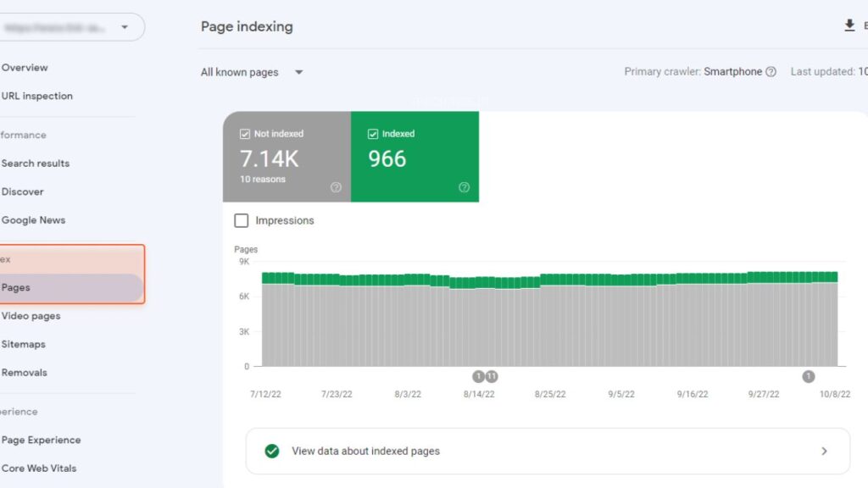Expand View data about indexed pages arrow
Image resolution: width=868 pixels, height=488 pixels.
(824, 451)
